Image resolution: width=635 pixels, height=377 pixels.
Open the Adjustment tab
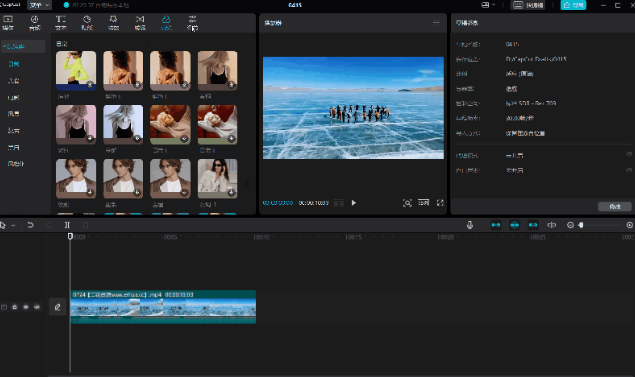[192, 23]
